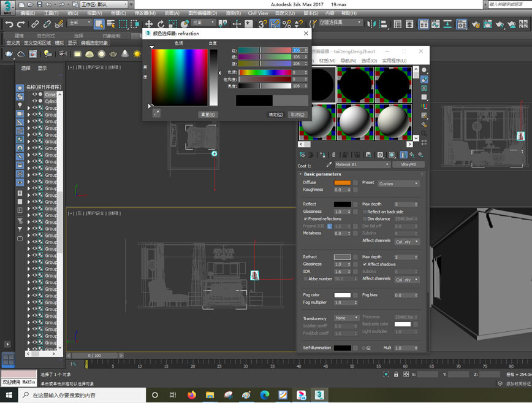532x403 pixels.
Task: Open the named selection sets dropdown
Action: tap(341, 23)
